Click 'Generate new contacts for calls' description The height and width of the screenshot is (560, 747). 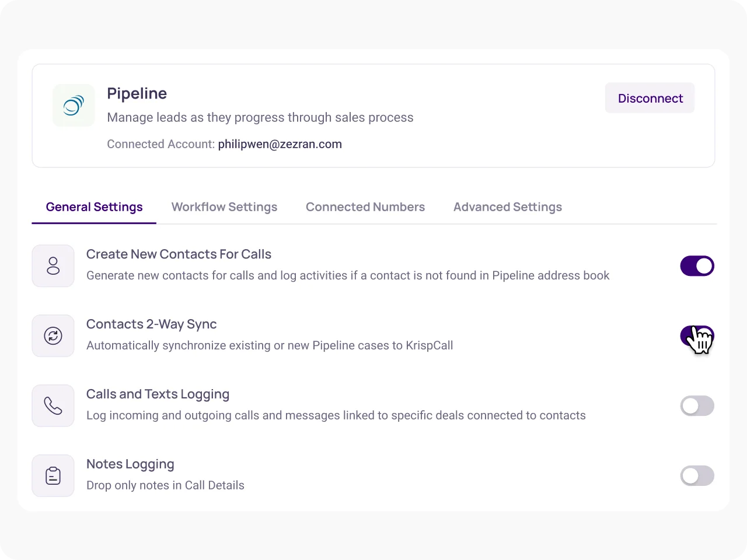(348, 275)
